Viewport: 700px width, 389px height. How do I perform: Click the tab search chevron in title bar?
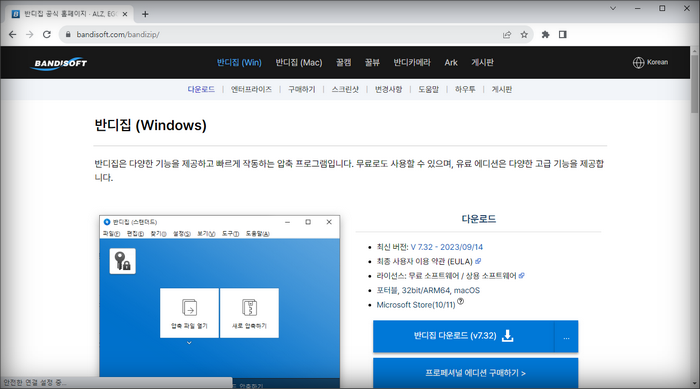[613, 8]
